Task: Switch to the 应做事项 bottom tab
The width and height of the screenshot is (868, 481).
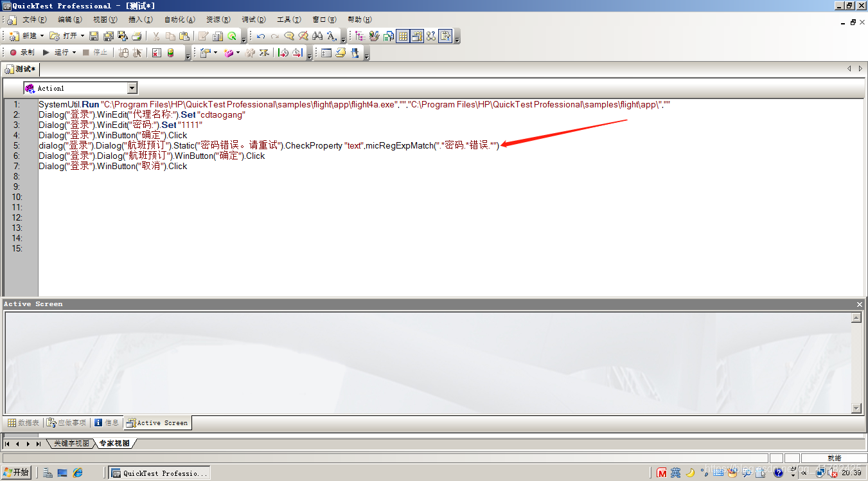Action: [67, 422]
